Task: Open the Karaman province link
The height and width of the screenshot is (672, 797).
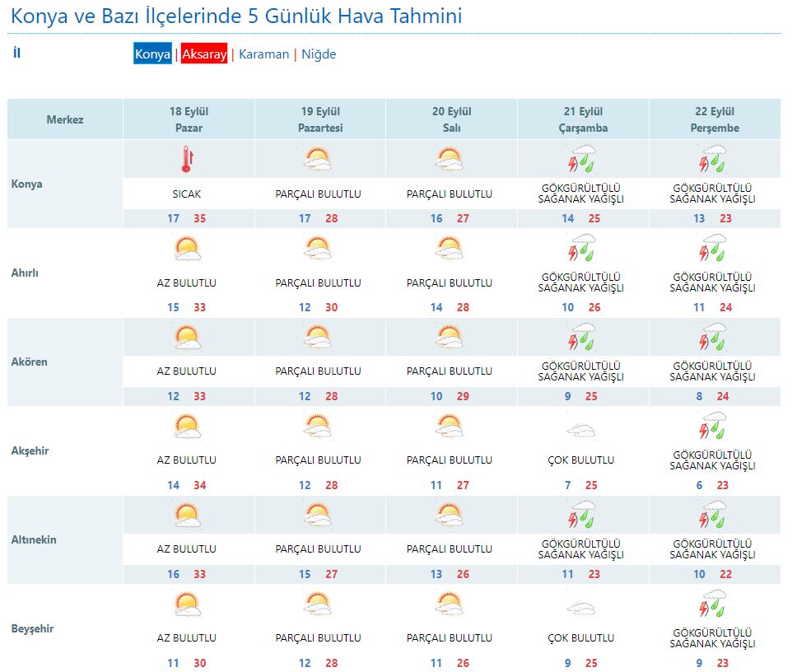Action: point(263,54)
